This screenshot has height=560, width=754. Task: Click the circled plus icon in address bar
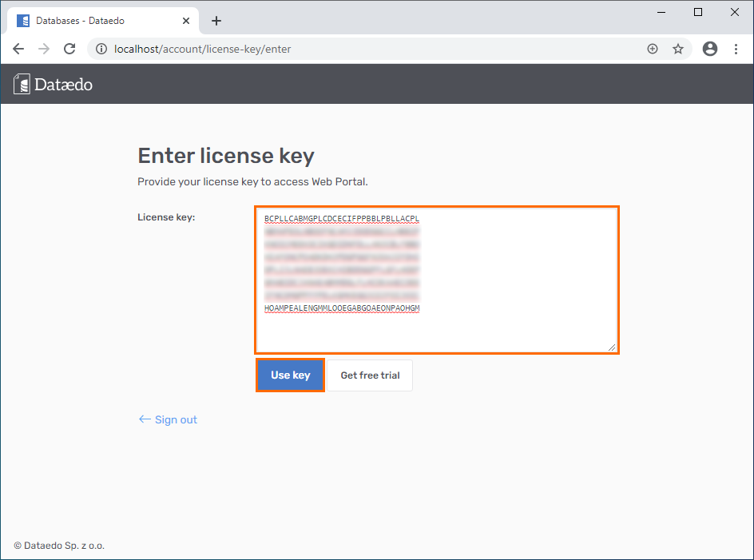(653, 49)
